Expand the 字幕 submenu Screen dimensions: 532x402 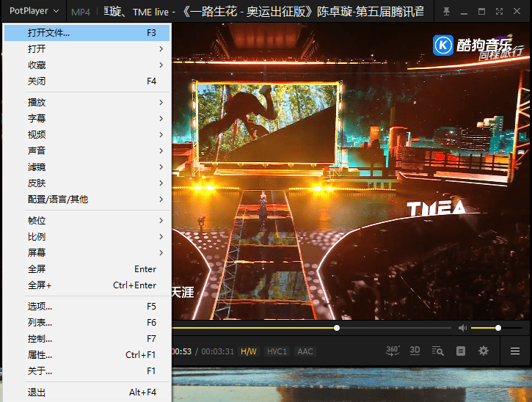pos(87,118)
